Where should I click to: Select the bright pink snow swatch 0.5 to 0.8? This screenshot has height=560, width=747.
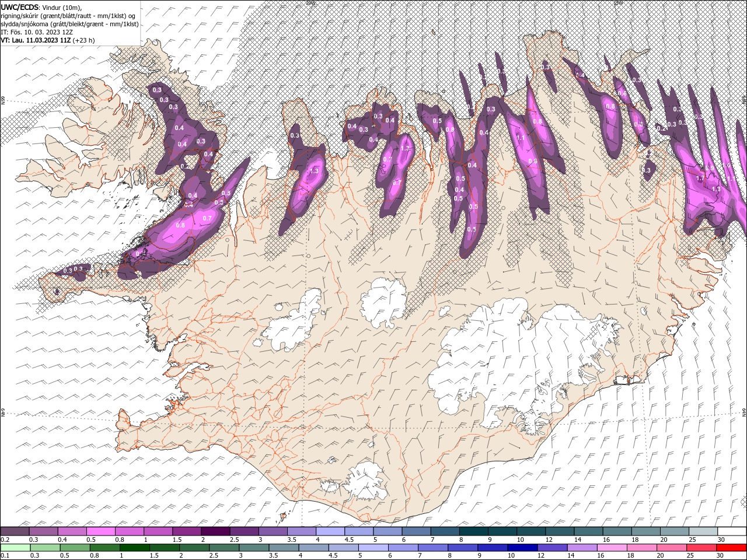tap(100, 531)
